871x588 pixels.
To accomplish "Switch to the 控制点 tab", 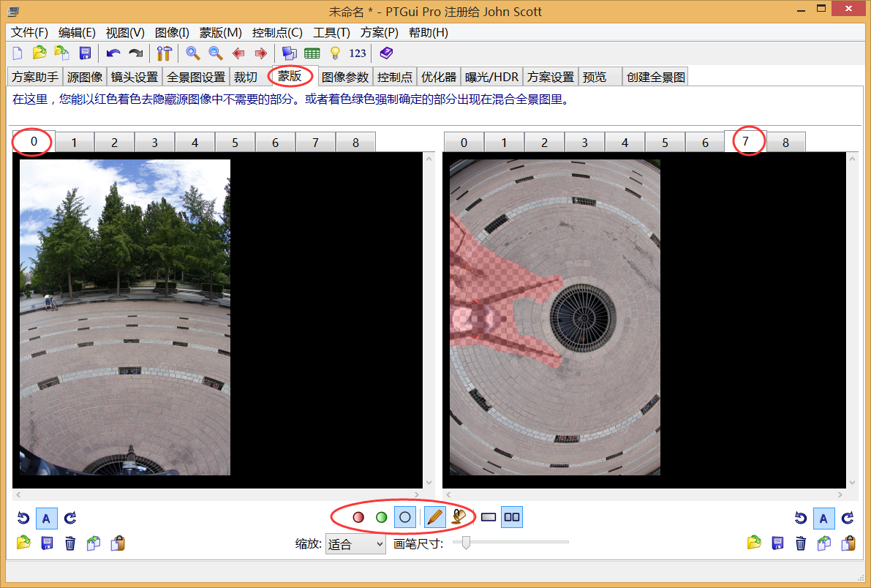I will [x=395, y=77].
